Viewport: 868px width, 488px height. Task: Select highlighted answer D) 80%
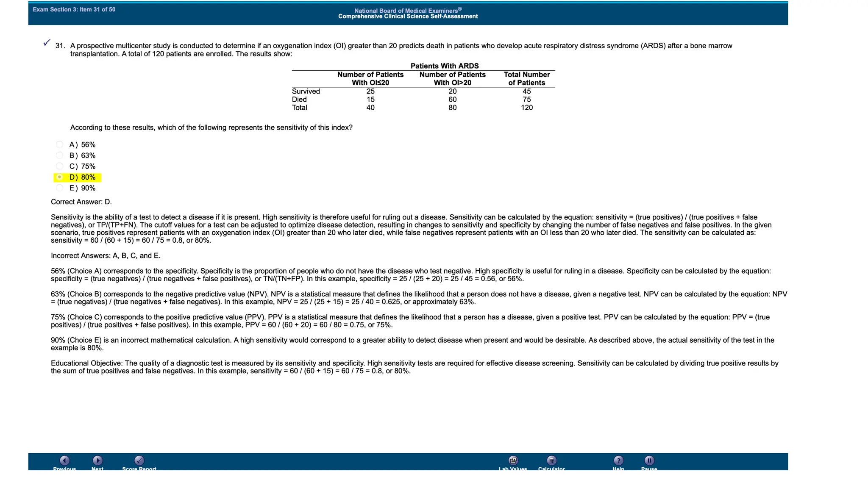(x=60, y=177)
